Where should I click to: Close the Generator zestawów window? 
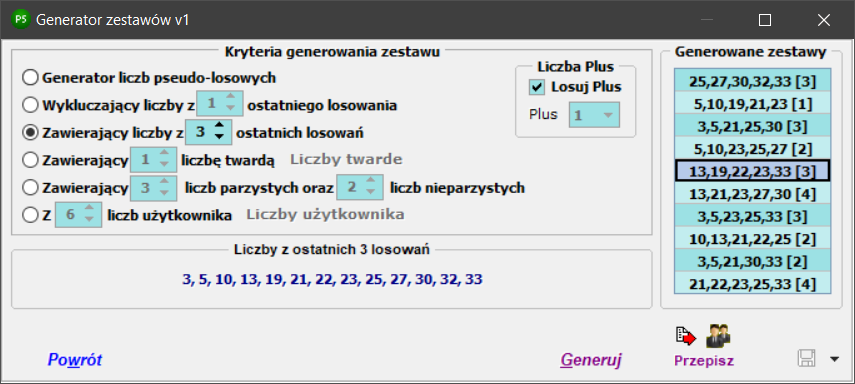[x=823, y=20]
